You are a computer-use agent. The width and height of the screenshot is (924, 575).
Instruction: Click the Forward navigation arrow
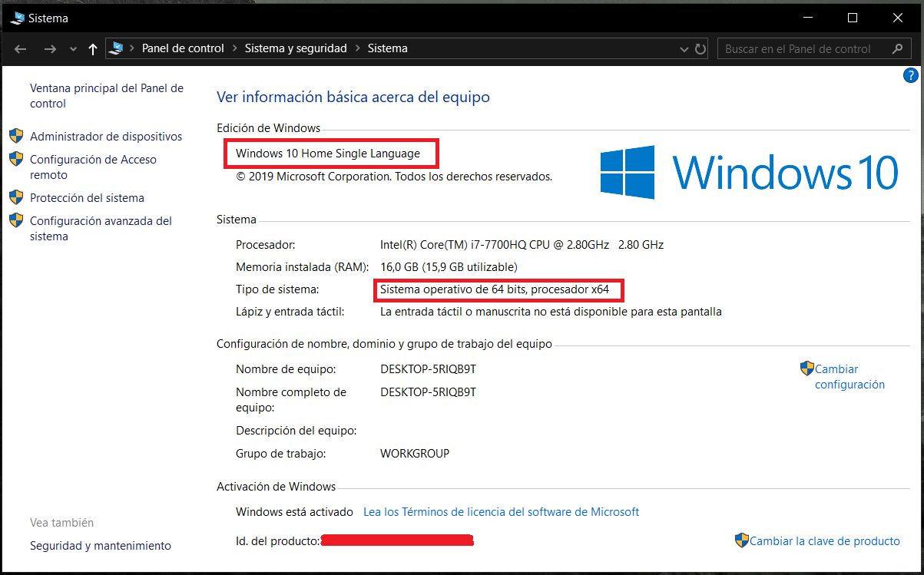click(x=50, y=48)
